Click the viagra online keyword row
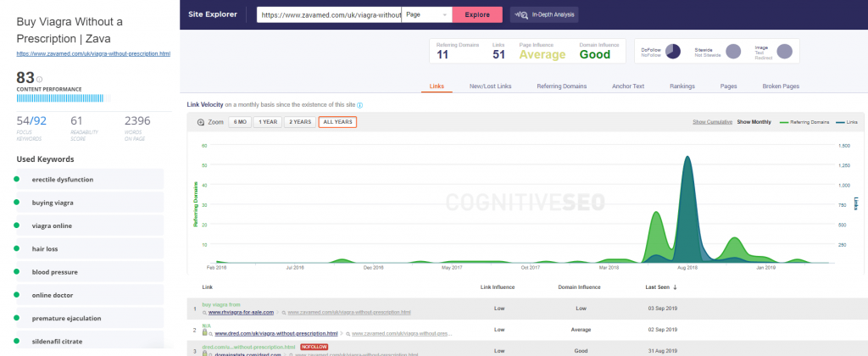Screen dimensions: 868x356 (90, 225)
